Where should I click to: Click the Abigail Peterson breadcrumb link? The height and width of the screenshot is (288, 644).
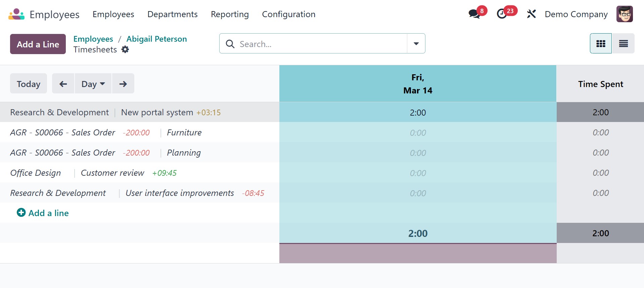(156, 39)
